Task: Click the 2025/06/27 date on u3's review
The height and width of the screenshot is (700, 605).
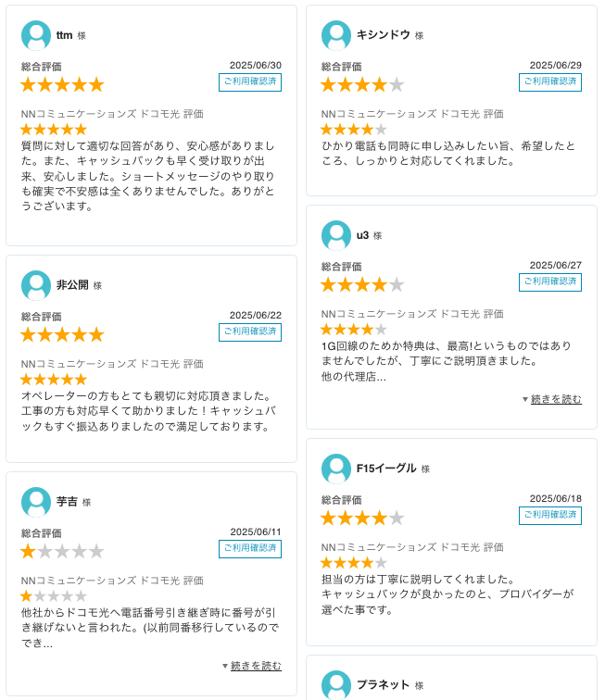Action: click(x=555, y=265)
